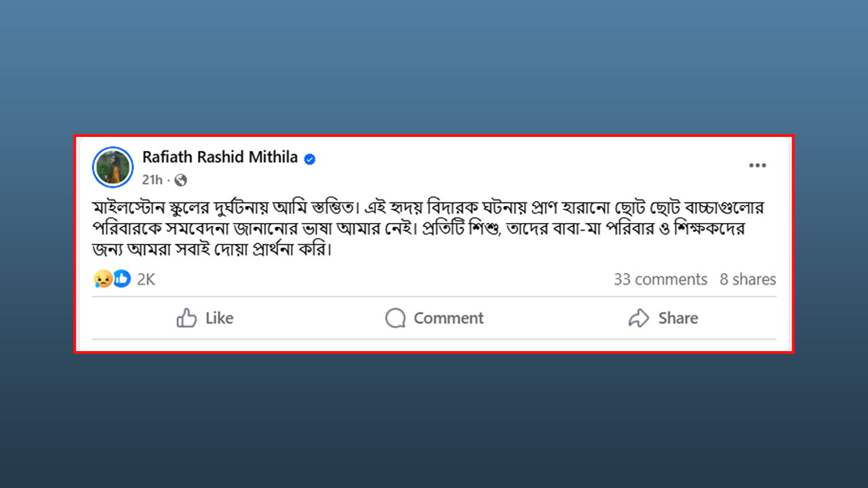This screenshot has height=488, width=868.
Task: Click the blue verified badge
Action: (310, 159)
